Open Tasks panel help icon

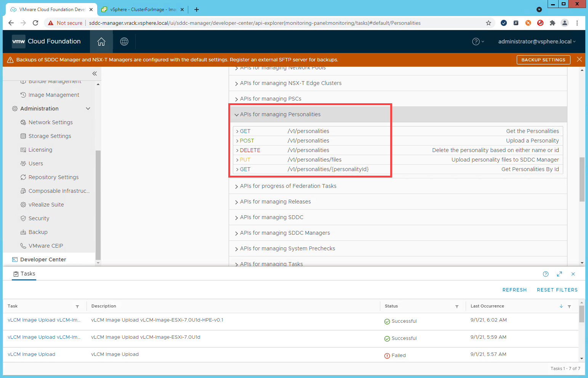[x=546, y=274]
